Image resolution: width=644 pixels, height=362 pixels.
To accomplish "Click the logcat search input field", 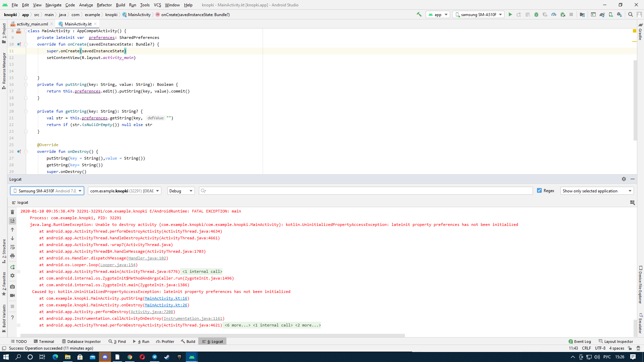I will click(366, 191).
